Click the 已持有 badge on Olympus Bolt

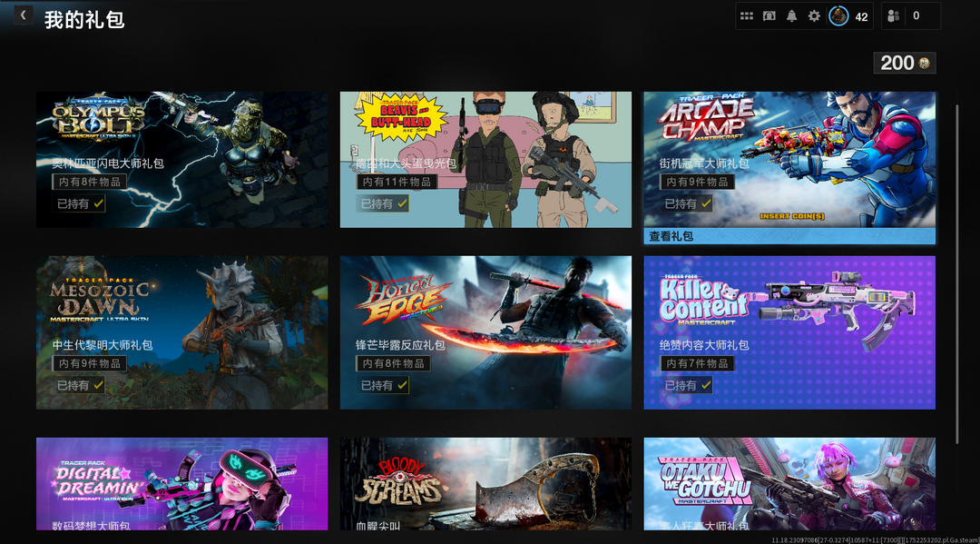(79, 203)
